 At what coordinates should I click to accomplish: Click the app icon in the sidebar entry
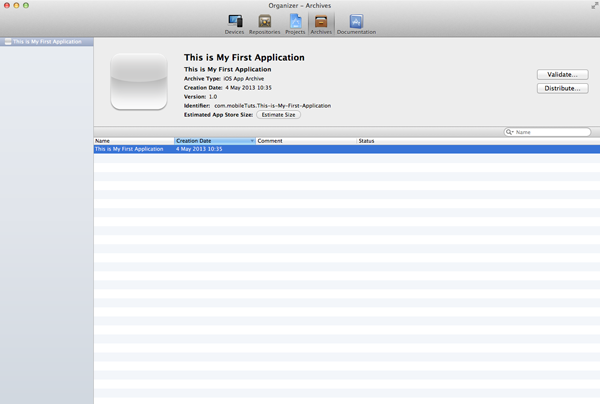[8, 42]
